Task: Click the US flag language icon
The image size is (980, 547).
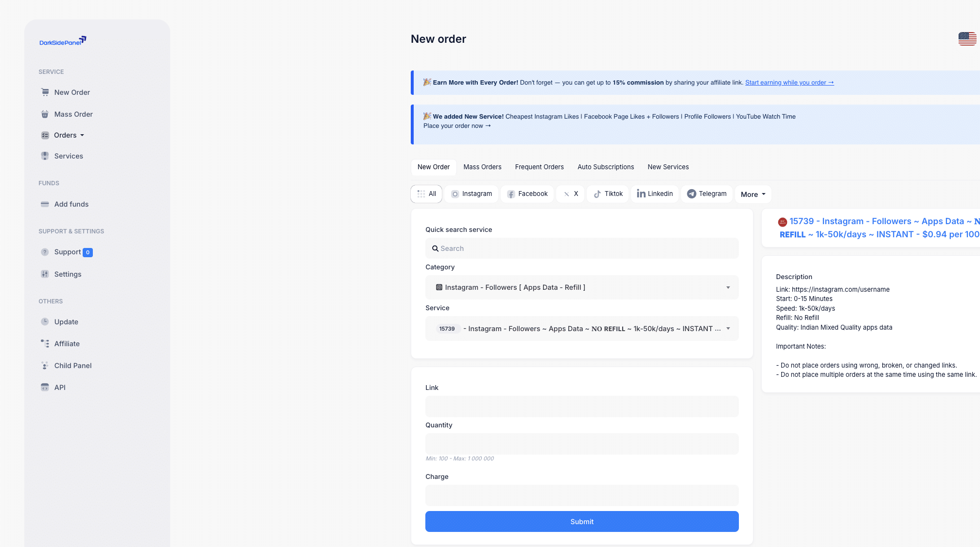Action: tap(967, 39)
